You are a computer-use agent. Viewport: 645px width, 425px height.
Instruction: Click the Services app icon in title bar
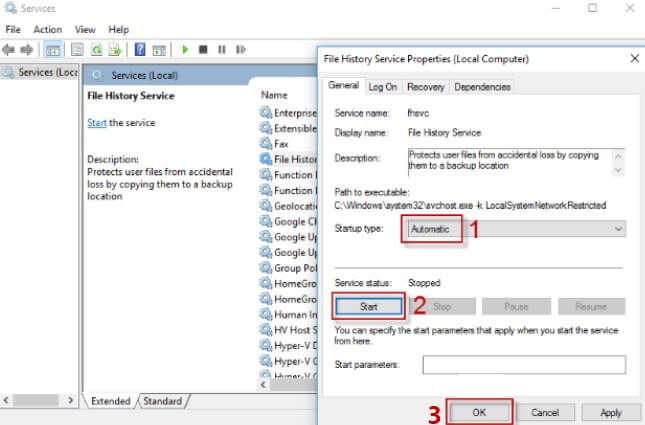(x=11, y=8)
